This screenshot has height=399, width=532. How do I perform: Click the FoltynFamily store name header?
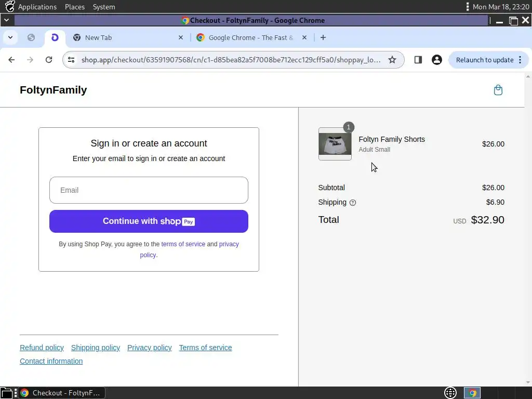pos(54,90)
